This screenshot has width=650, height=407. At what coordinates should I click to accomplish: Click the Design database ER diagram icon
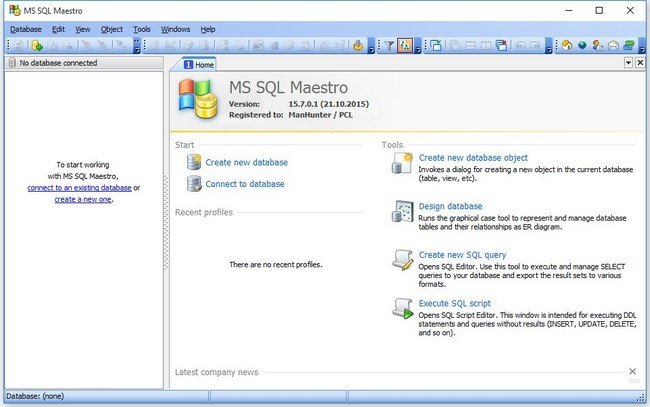click(402, 211)
